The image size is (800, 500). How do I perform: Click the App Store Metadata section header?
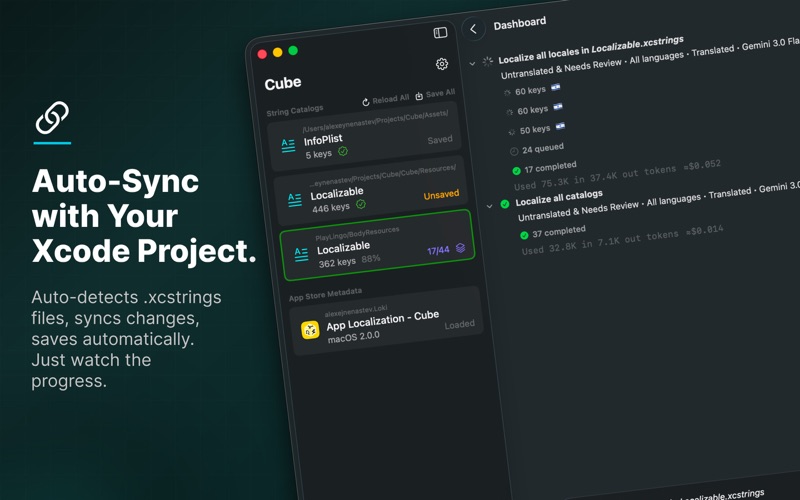click(x=326, y=294)
